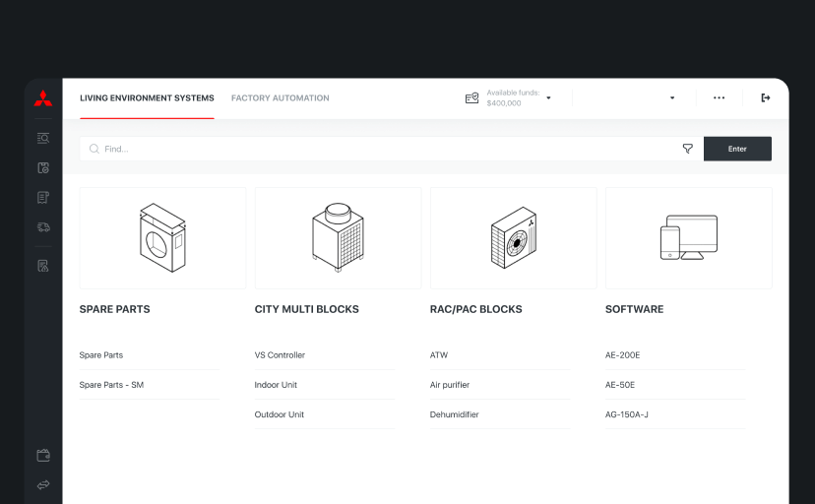Click the swap arrows icon in the sidebar
This screenshot has width=815, height=504.
point(43,485)
